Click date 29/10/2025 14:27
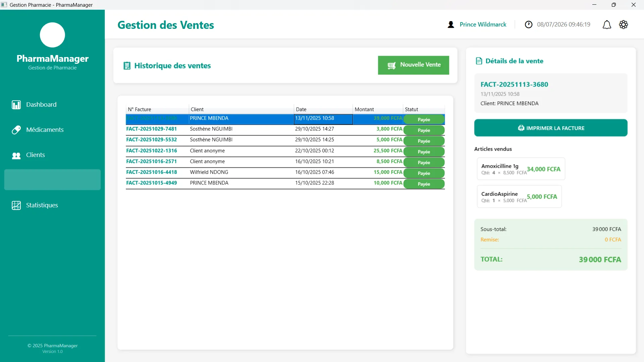644x362 pixels. pos(314,129)
